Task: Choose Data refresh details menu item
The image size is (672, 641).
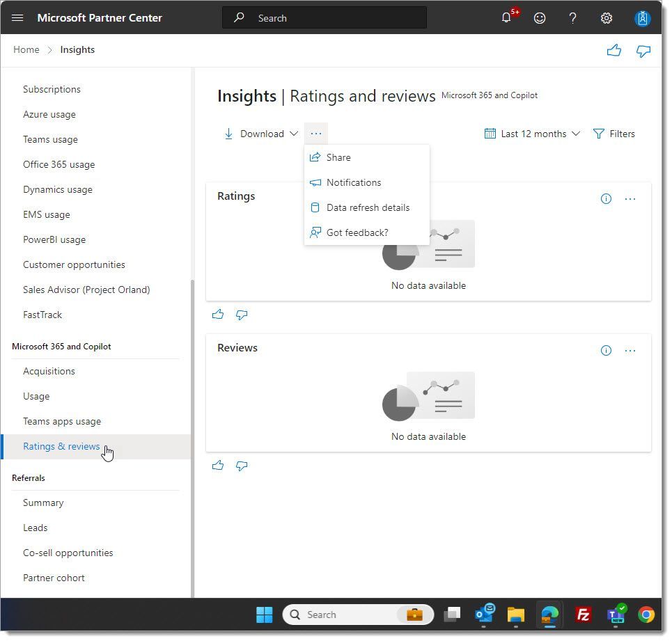Action: (x=367, y=207)
